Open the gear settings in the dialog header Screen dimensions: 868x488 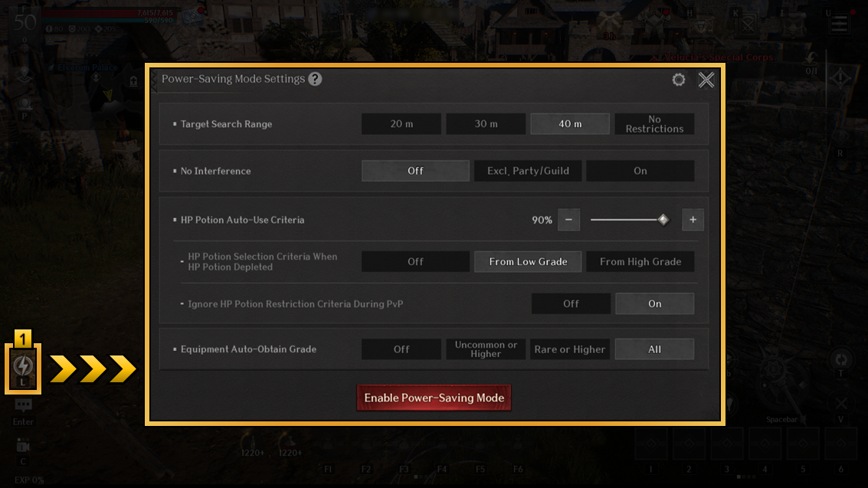(679, 80)
